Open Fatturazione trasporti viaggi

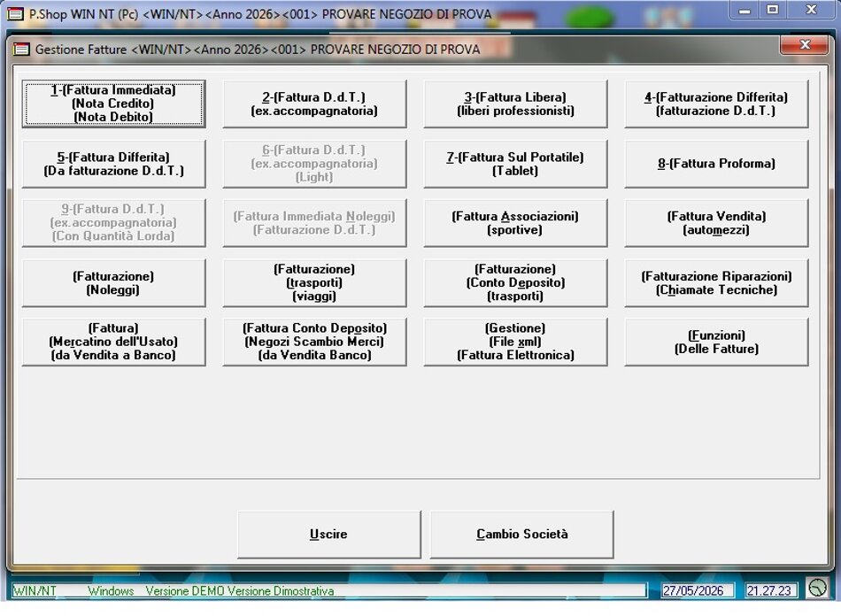coord(314,283)
